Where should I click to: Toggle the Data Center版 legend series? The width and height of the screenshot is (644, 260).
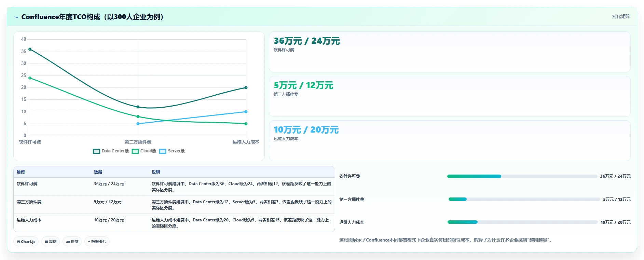click(x=111, y=151)
